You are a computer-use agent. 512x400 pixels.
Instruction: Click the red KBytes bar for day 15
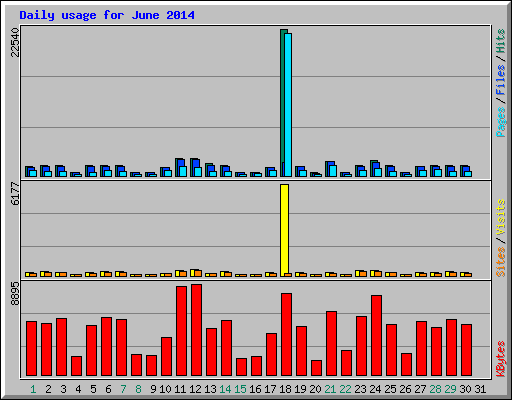point(241,367)
